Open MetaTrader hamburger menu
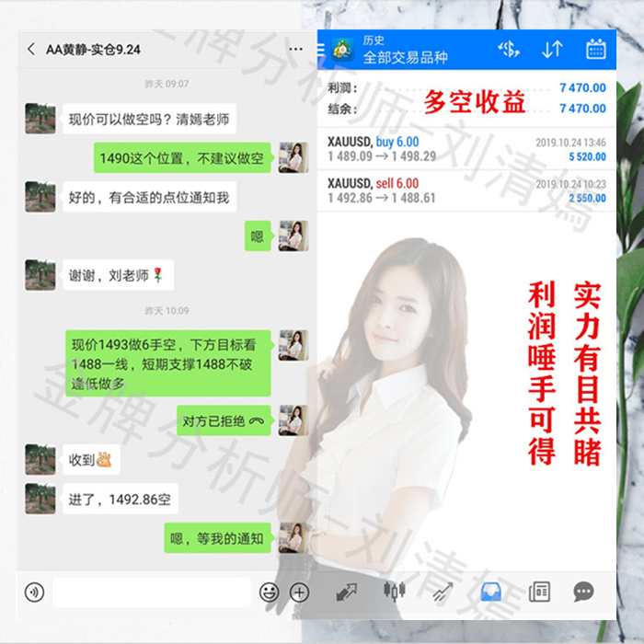 pyautogui.click(x=321, y=50)
